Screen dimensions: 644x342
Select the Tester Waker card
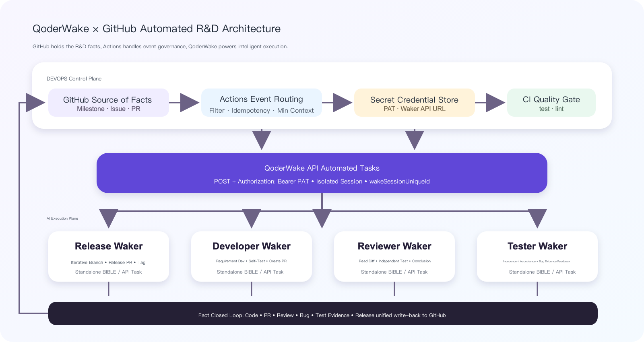pos(537,256)
